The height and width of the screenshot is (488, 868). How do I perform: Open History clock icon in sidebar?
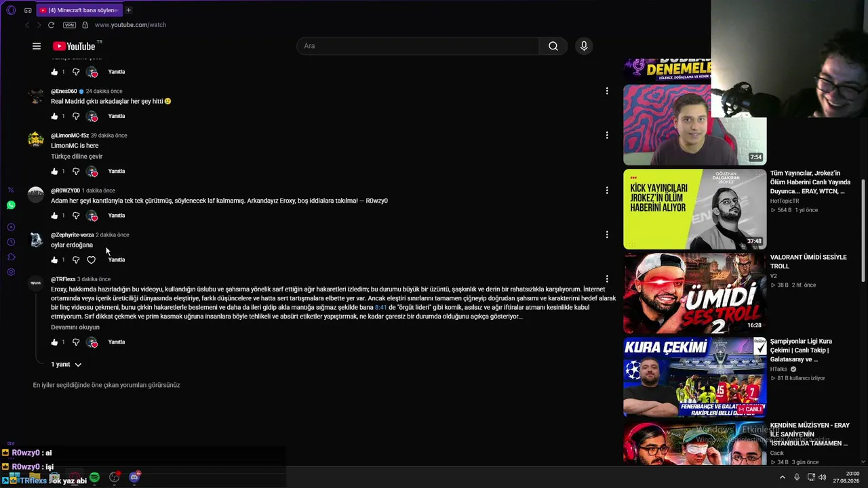(x=11, y=242)
